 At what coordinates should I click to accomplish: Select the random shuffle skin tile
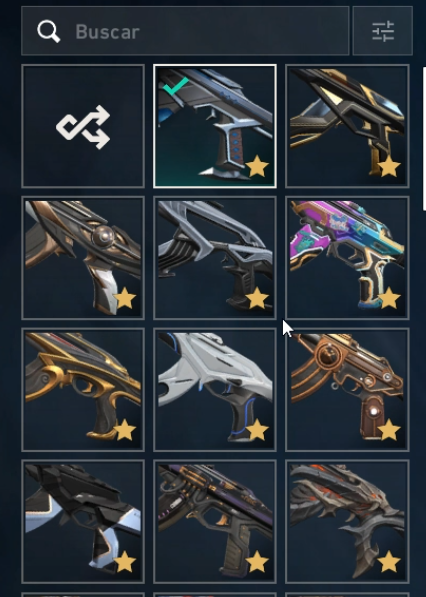coord(83,126)
